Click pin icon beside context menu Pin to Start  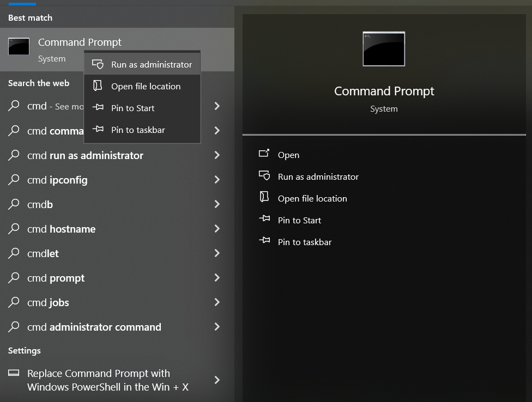pos(98,107)
